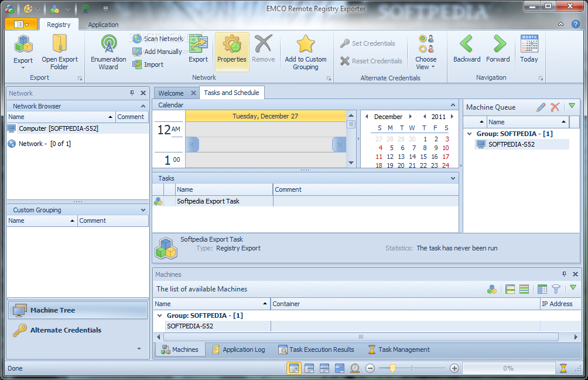Click the Import network item
Viewport: 588px width, 380px height.
[x=148, y=65]
